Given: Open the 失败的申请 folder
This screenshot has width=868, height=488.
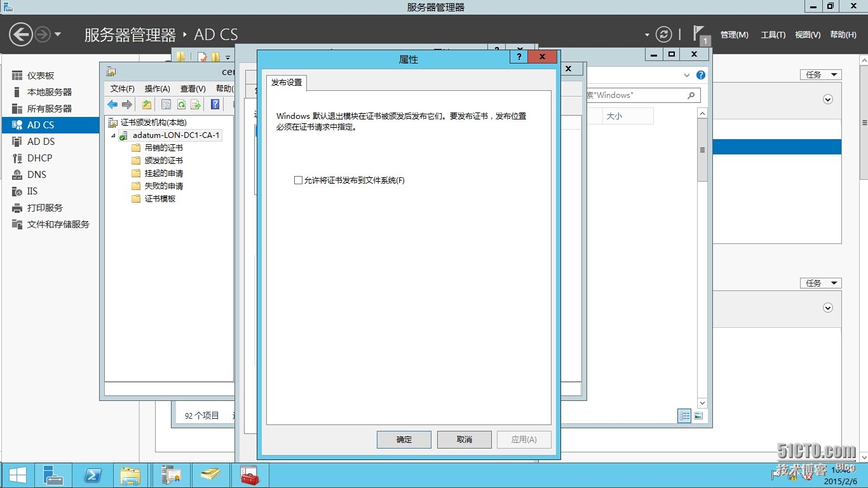Looking at the screenshot, I should [163, 186].
